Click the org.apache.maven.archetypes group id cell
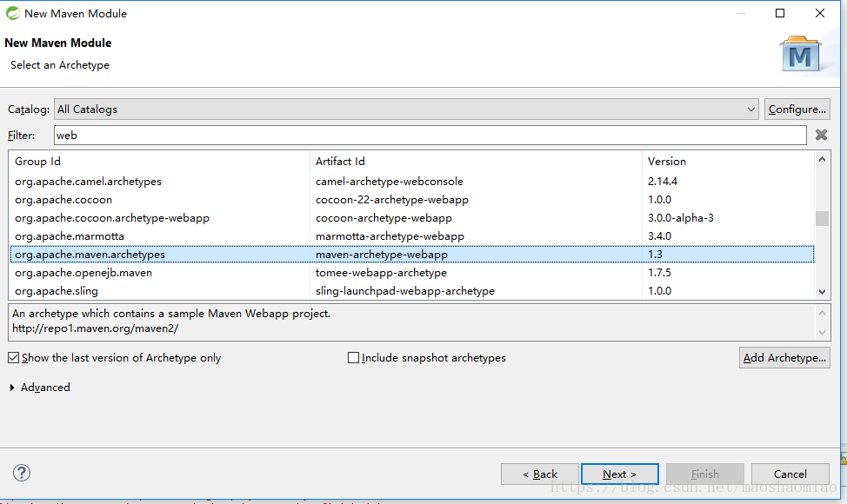Screen dimensions: 847x504 (x=90, y=254)
